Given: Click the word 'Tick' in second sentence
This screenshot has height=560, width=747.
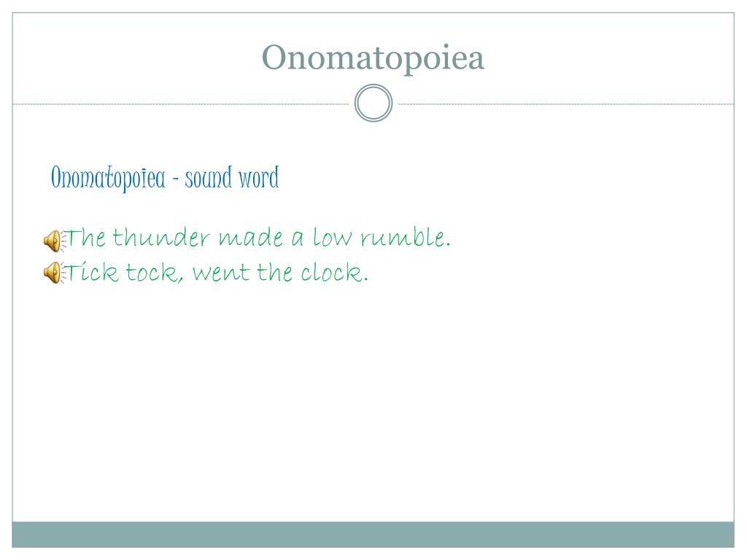Looking at the screenshot, I should (x=91, y=273).
